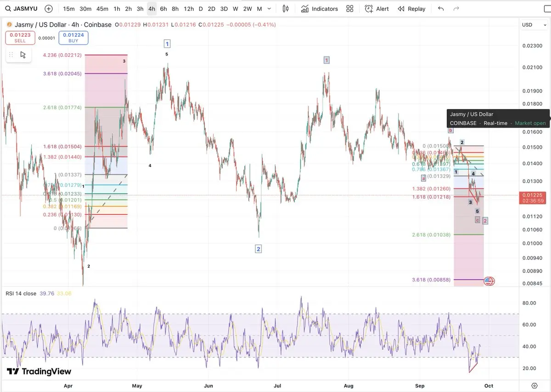Choose the 6h interval
The height and width of the screenshot is (392, 551).
click(163, 9)
